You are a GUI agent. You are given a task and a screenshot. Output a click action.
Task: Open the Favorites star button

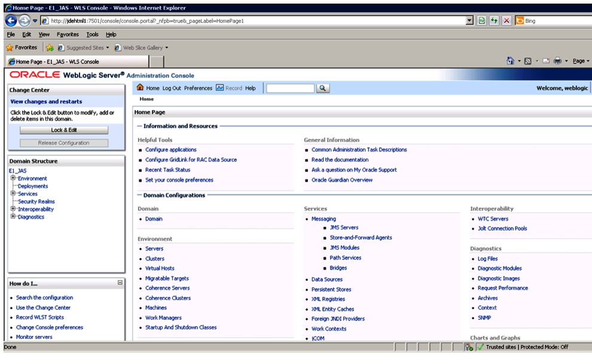point(22,48)
